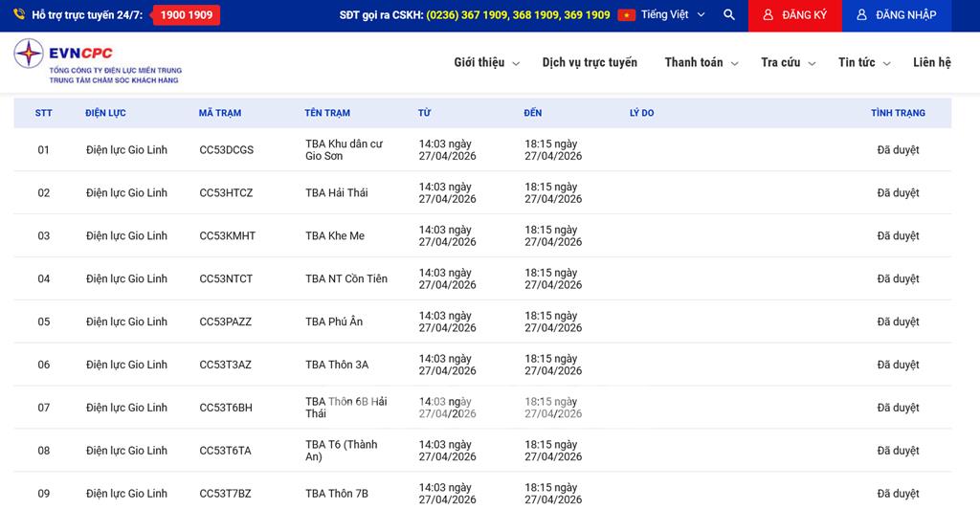Click the MÃ TRẠM column header
980x510 pixels.
coord(220,113)
